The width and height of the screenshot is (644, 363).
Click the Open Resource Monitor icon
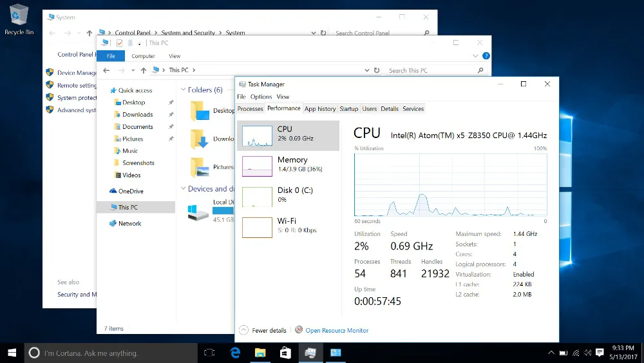(x=299, y=329)
